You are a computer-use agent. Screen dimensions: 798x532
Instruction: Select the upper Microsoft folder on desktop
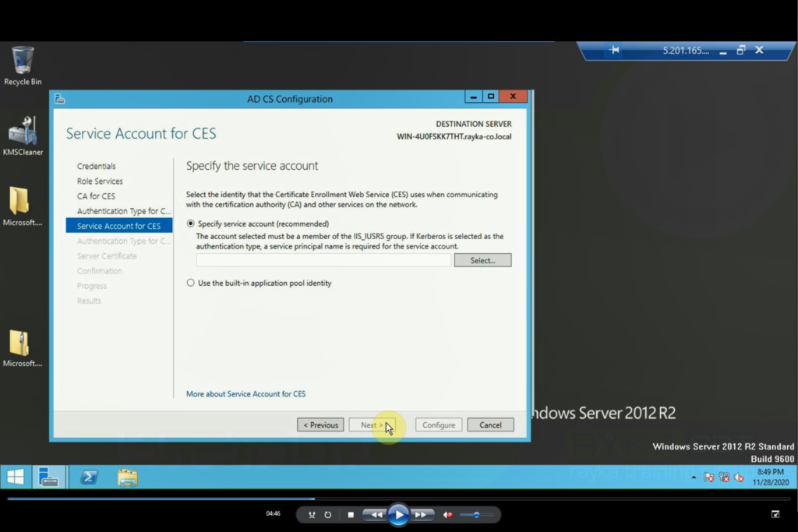pos(23,206)
